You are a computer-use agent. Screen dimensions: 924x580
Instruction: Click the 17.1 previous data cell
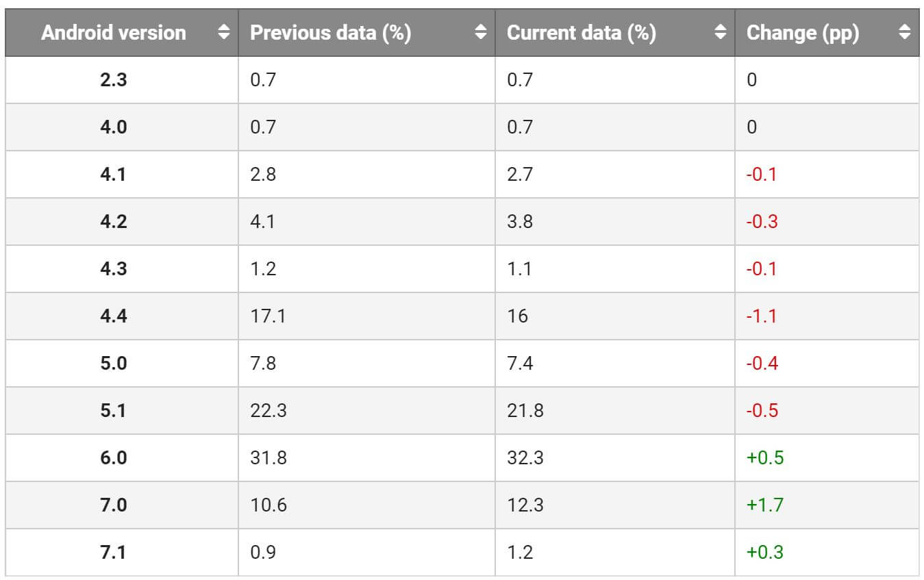[267, 316]
